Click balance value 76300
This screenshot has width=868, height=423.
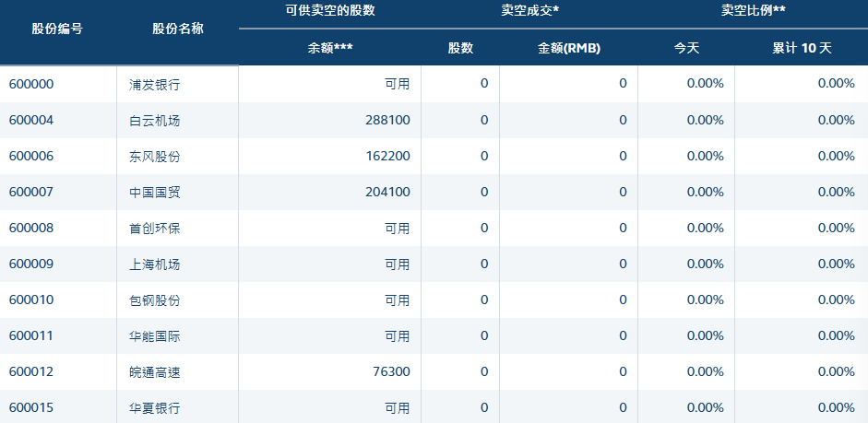pos(392,371)
